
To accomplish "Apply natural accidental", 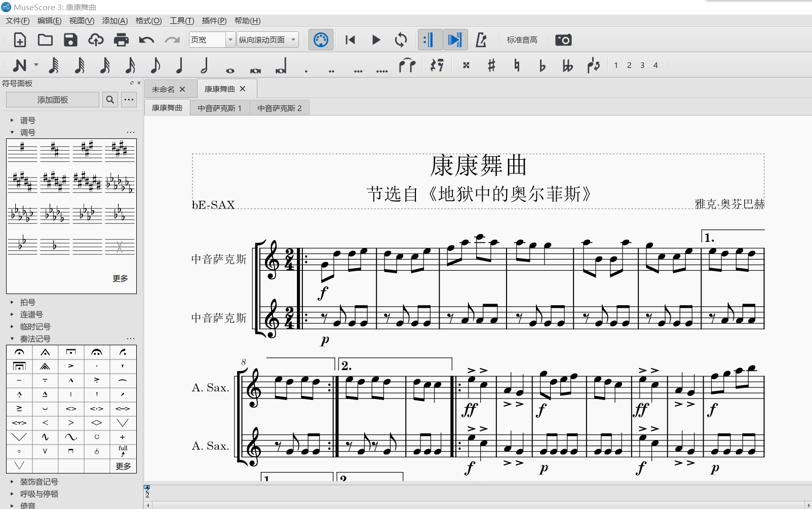I will (x=517, y=65).
